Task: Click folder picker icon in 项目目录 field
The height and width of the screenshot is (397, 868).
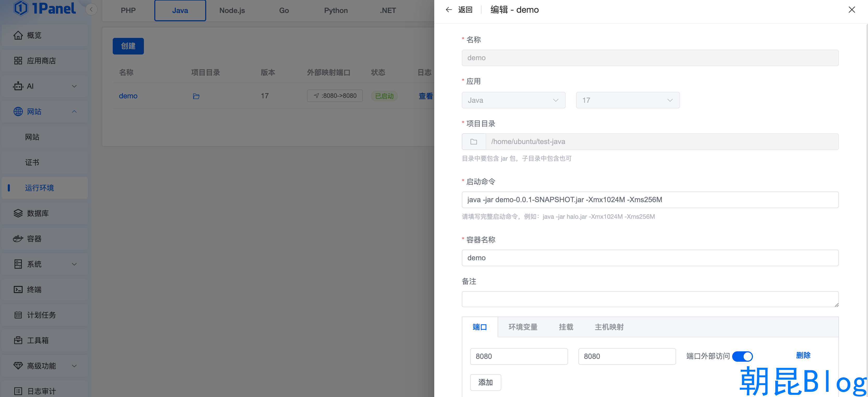Action: coord(474,142)
